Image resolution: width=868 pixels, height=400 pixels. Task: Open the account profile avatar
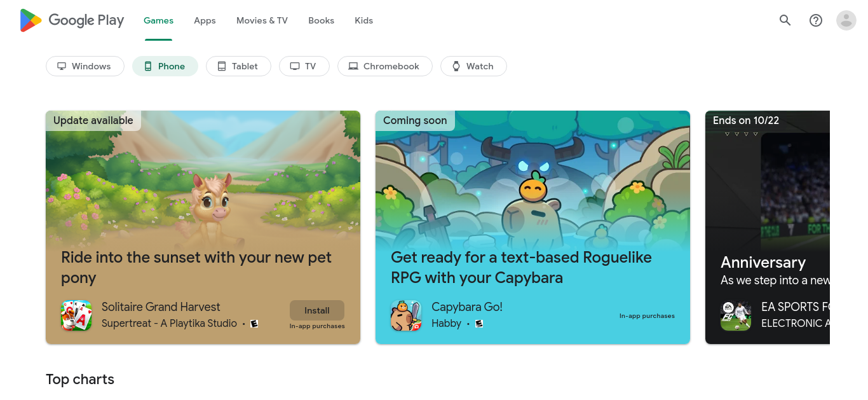pos(846,20)
